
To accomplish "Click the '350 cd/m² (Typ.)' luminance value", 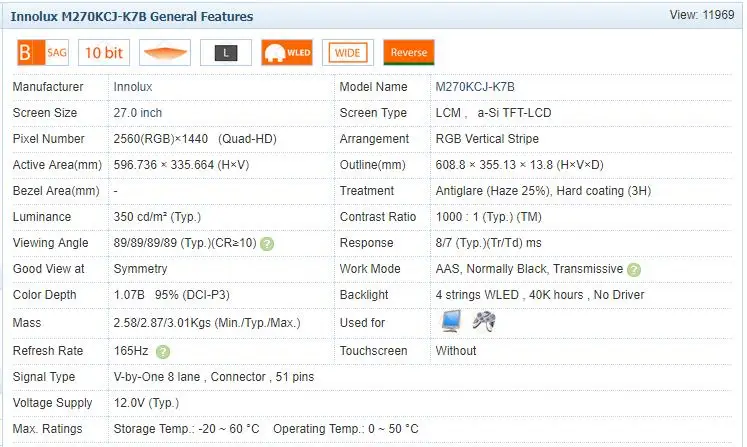I will tap(157, 217).
